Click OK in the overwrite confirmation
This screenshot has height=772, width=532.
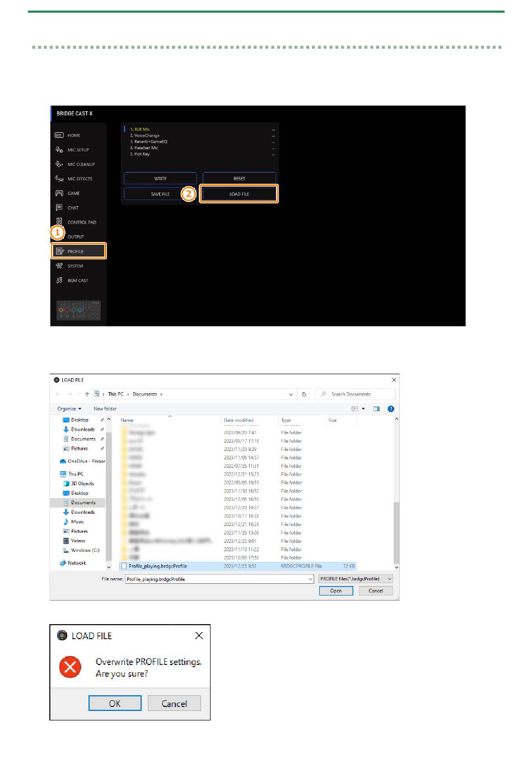point(115,704)
